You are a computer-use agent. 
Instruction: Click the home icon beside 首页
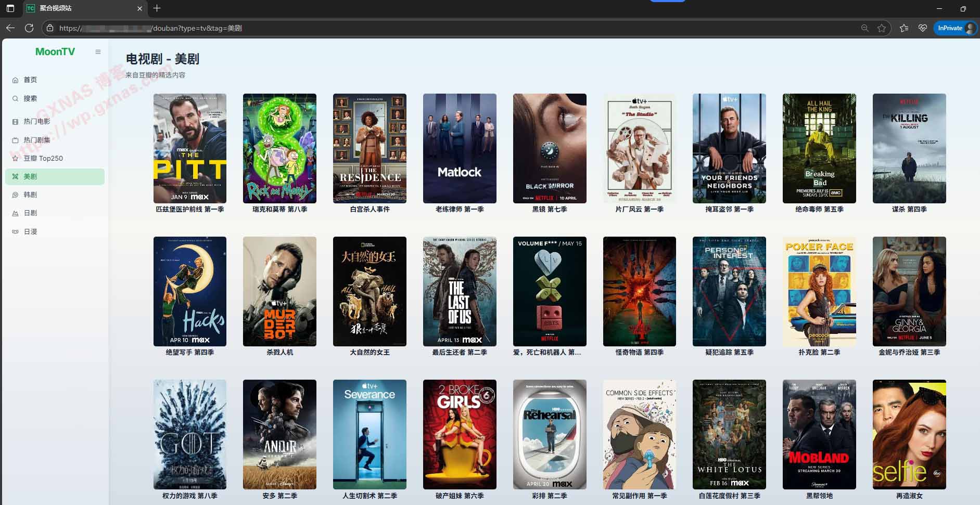[x=15, y=80]
